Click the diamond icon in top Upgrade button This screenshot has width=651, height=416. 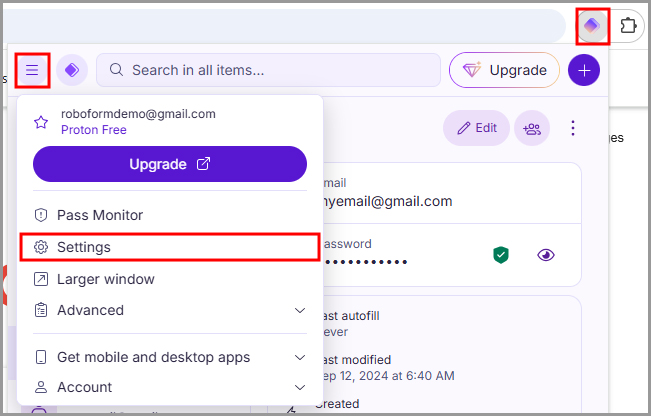471,70
